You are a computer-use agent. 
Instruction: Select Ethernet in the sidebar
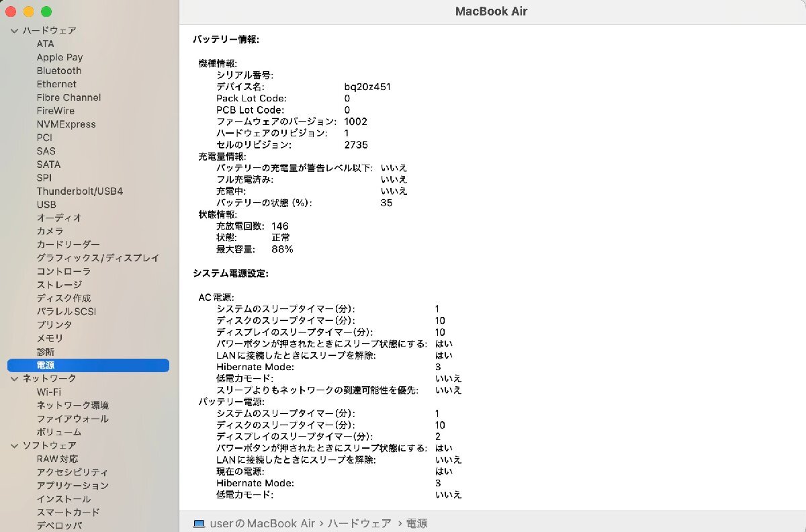tap(56, 84)
